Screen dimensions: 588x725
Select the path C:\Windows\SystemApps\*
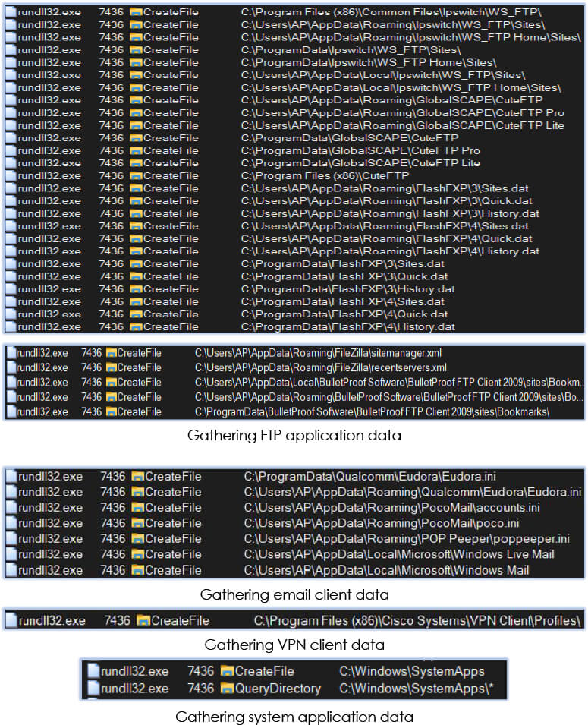[416, 689]
